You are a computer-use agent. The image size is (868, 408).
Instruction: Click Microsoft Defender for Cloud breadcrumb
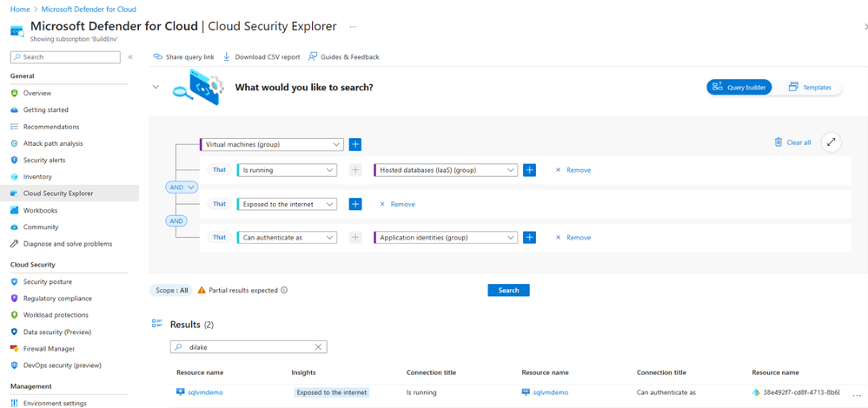click(89, 10)
